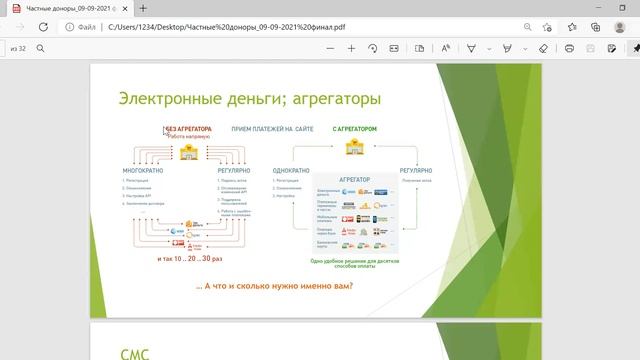Open the Favorites list icon
The height and width of the screenshot is (360, 640).
[572, 27]
